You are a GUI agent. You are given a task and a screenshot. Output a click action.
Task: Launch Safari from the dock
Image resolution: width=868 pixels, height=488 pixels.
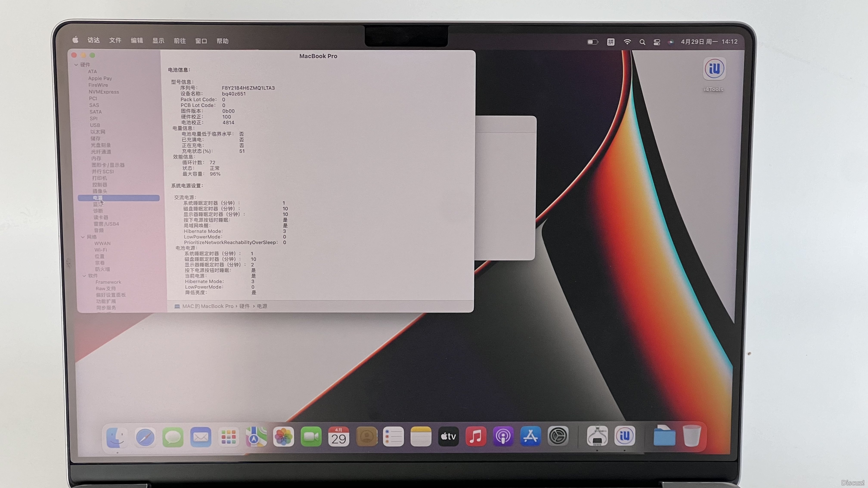click(x=145, y=437)
